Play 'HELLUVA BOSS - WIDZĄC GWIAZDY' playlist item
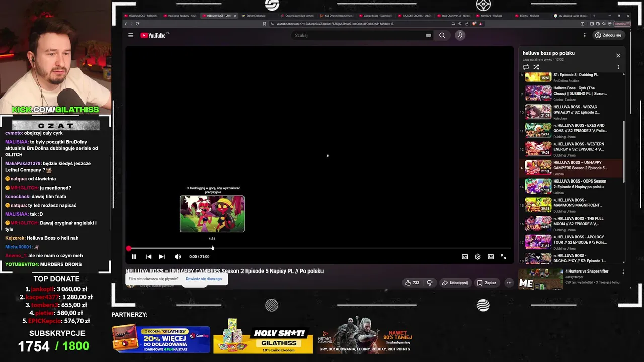This screenshot has width=644, height=362. pyautogui.click(x=571, y=112)
